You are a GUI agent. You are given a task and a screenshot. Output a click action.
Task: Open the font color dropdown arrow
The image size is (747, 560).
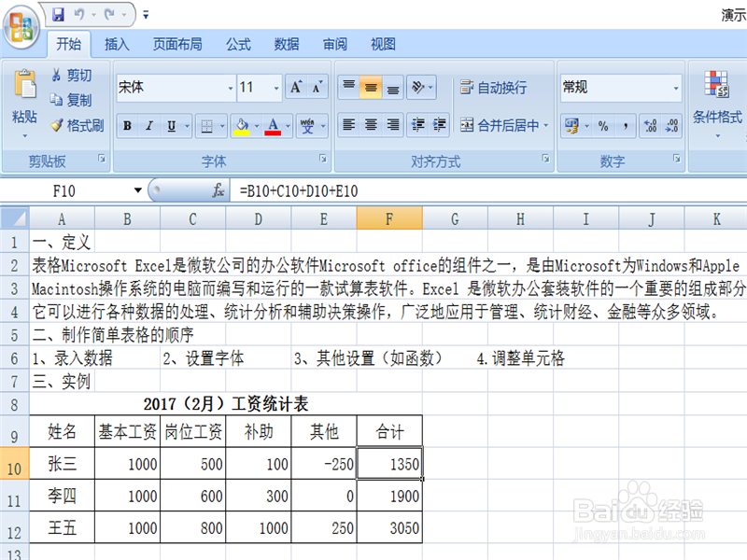coord(288,126)
